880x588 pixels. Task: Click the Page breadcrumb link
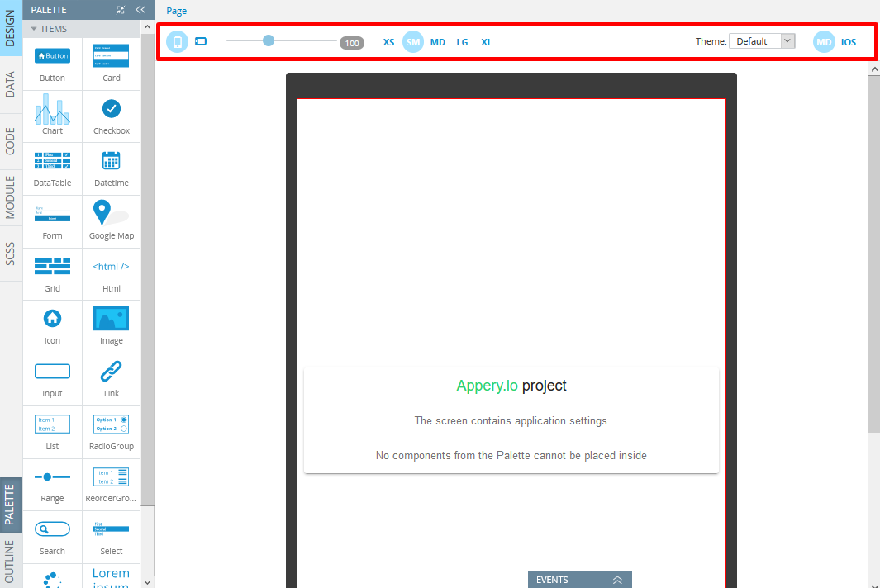tap(176, 11)
